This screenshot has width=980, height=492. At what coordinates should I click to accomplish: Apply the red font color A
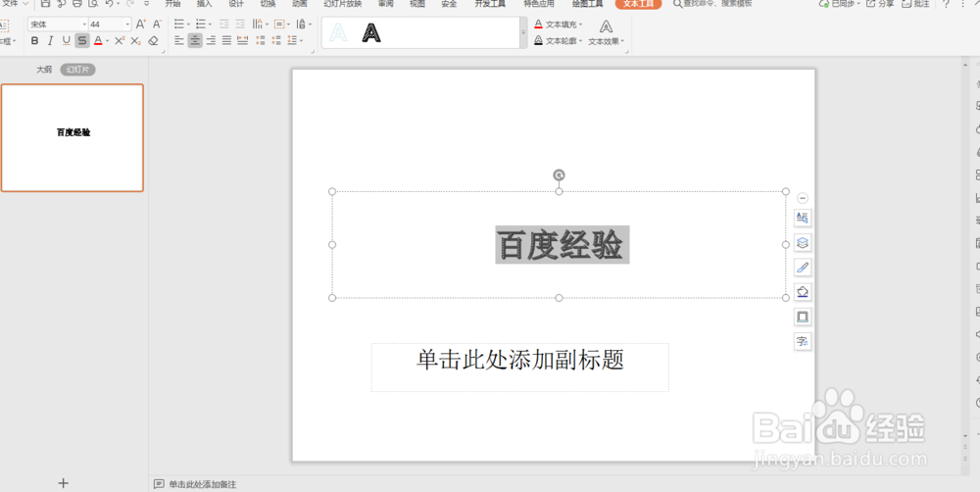(98, 40)
